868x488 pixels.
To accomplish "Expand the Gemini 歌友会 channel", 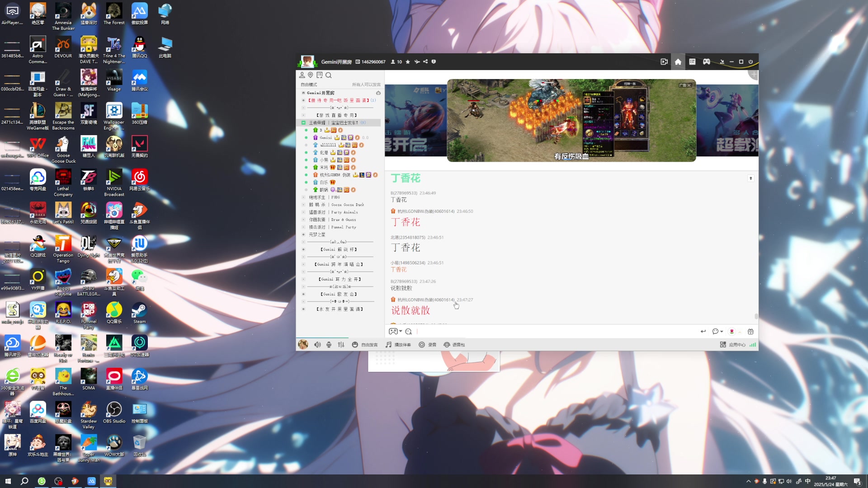I will click(303, 294).
